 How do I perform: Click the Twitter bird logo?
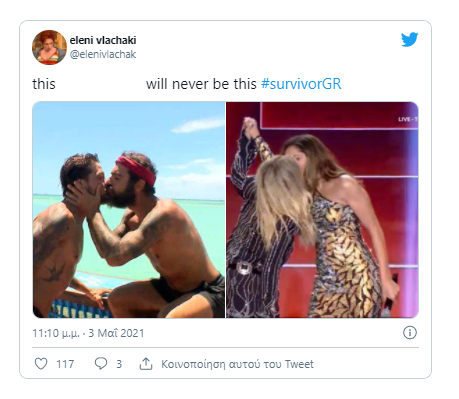click(409, 40)
